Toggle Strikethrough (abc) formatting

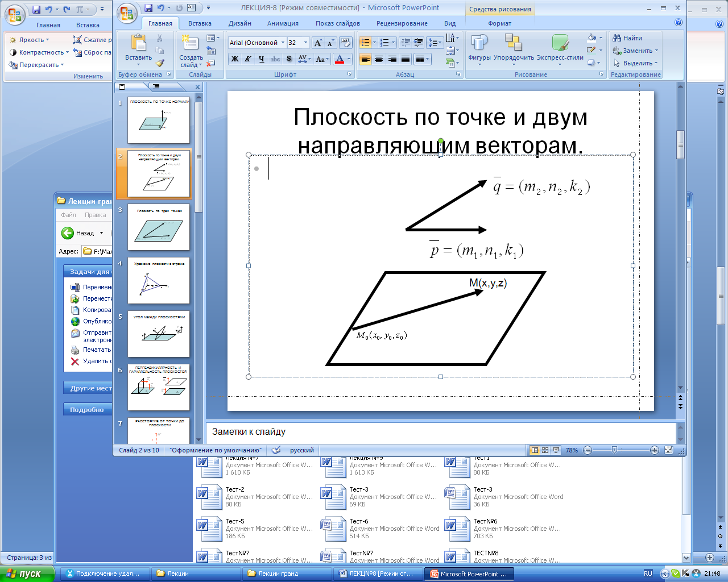[x=275, y=59]
